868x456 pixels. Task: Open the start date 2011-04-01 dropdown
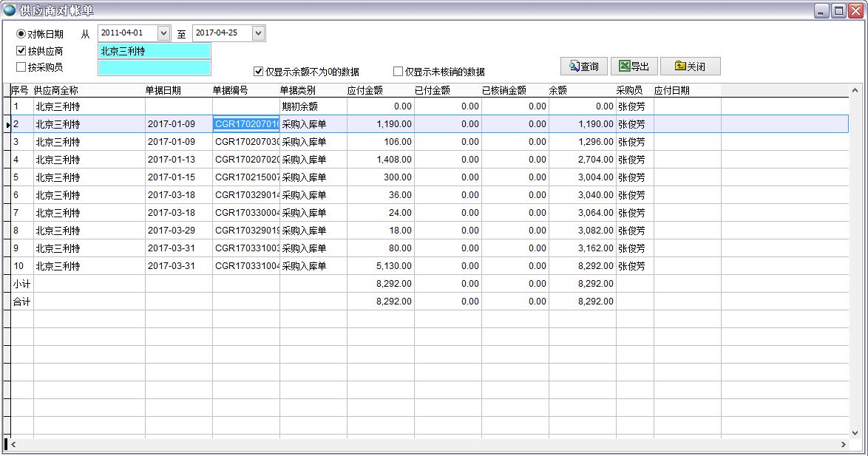click(x=163, y=33)
